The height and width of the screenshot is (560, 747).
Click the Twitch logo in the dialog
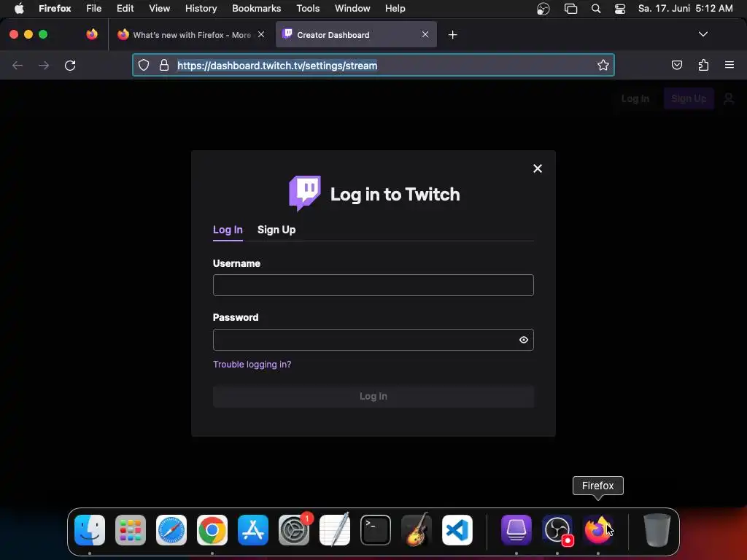305,192
